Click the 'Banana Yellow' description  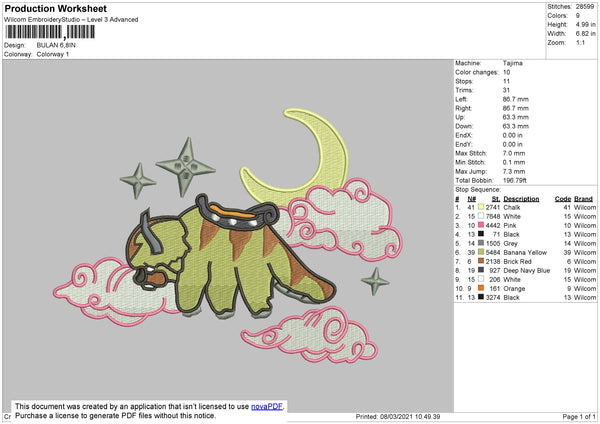click(x=525, y=253)
